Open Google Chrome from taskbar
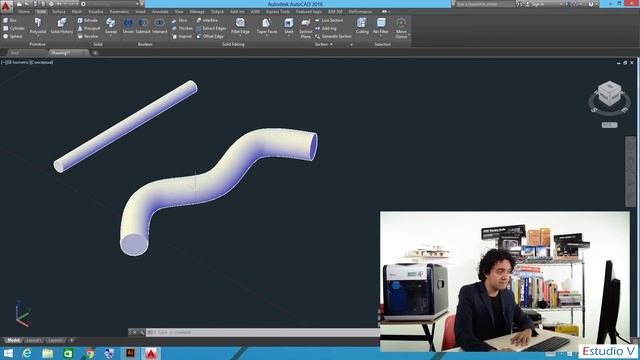 (x=89, y=353)
